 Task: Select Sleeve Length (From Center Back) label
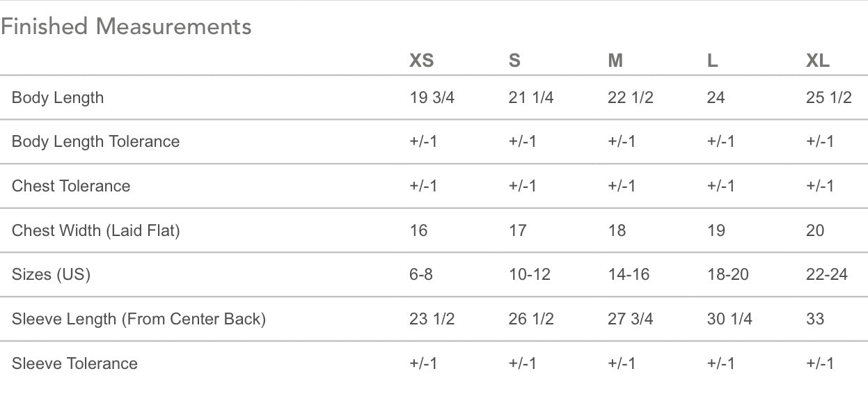click(139, 319)
